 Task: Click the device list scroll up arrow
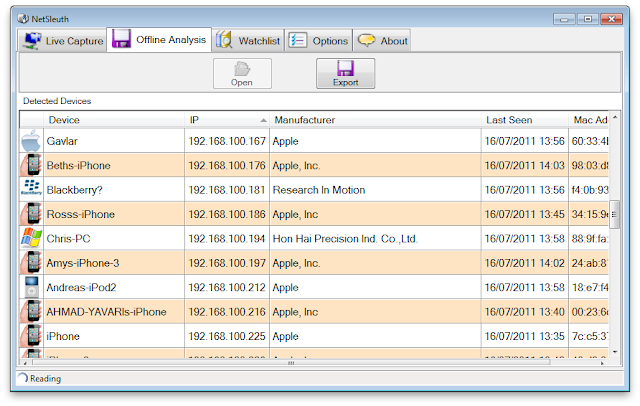615,117
